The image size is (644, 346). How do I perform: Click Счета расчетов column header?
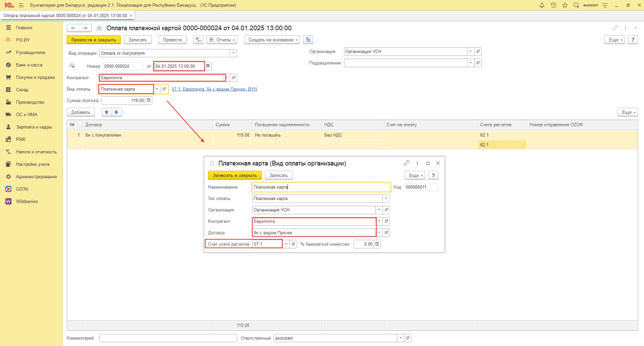click(501, 125)
